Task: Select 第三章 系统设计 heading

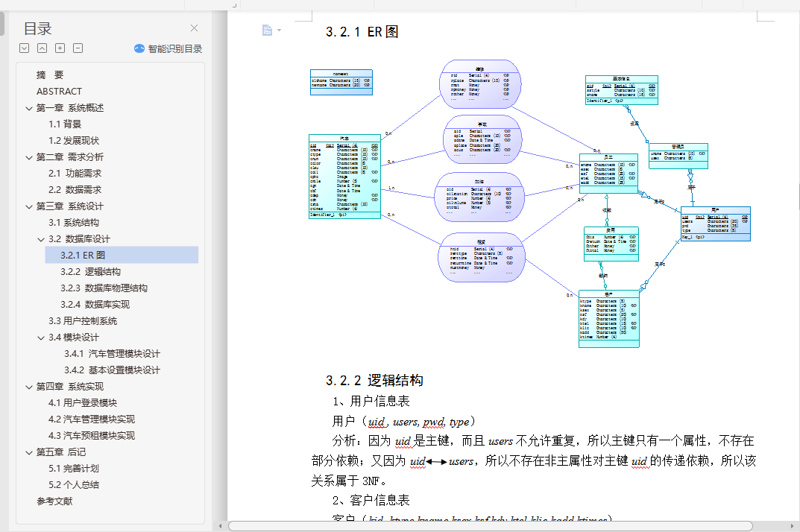Action: click(70, 206)
